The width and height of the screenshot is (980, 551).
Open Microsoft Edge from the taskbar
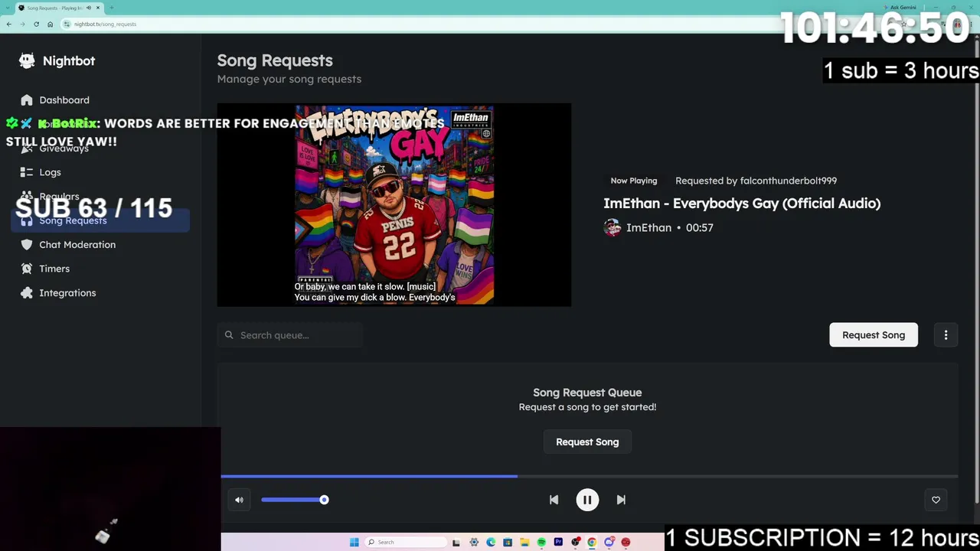tap(491, 543)
